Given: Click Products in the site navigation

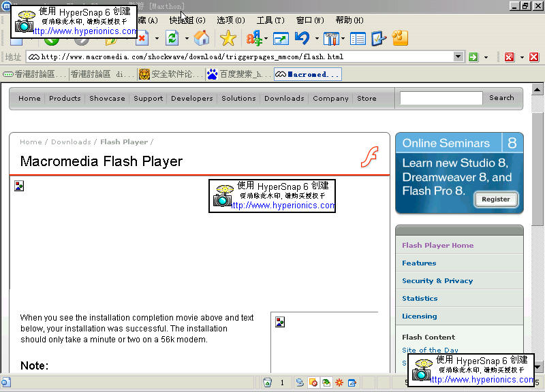Looking at the screenshot, I should pos(65,98).
